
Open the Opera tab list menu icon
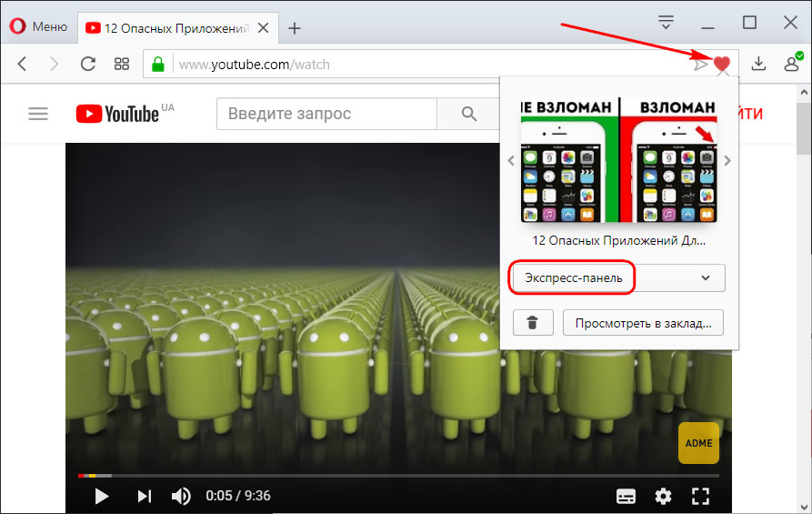pyautogui.click(x=667, y=22)
